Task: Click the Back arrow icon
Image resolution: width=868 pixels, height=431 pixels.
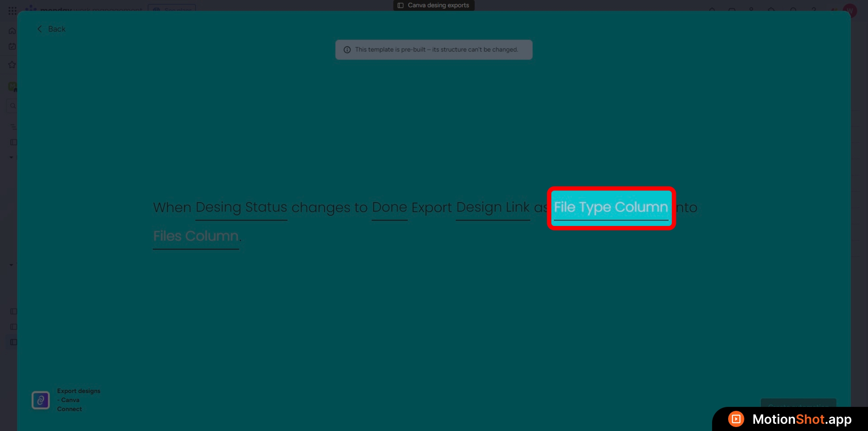Action: click(x=39, y=29)
